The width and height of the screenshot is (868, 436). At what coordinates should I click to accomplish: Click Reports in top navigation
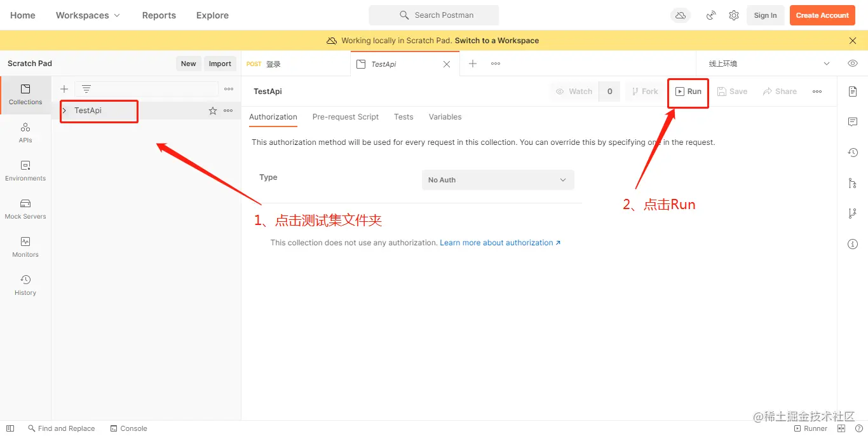159,15
